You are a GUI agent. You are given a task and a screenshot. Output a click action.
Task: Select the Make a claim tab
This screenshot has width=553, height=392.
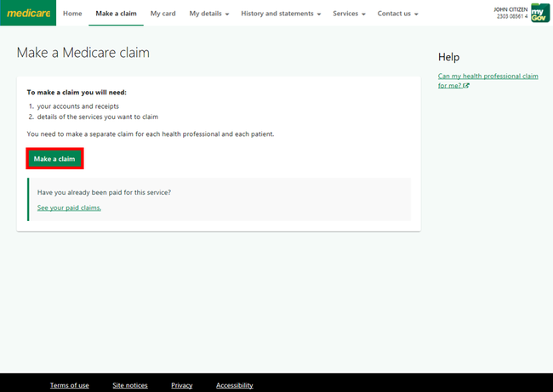[x=116, y=14]
